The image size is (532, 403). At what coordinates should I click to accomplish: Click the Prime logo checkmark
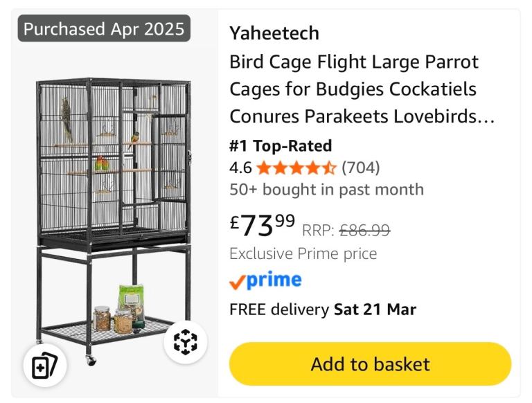pyautogui.click(x=237, y=281)
